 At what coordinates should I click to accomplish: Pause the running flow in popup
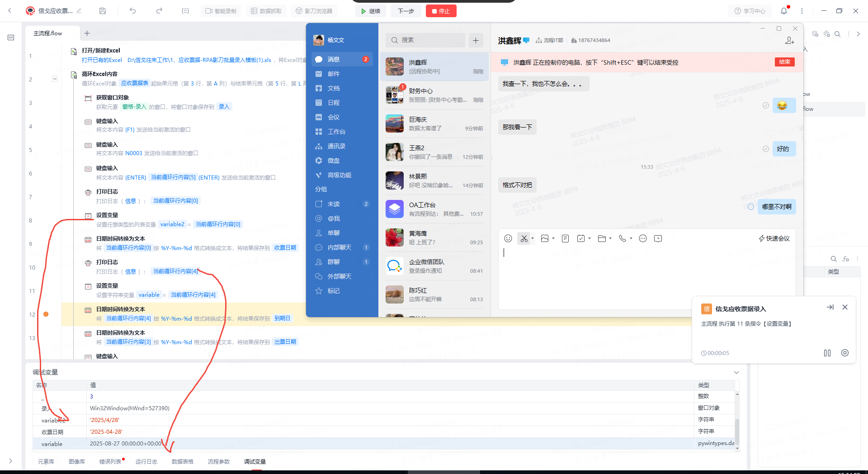coord(827,353)
